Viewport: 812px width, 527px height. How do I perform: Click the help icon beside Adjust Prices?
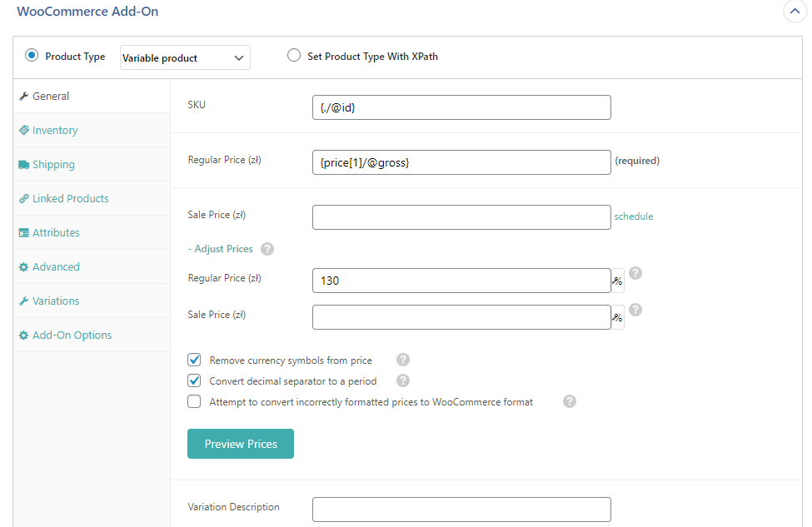[267, 249]
